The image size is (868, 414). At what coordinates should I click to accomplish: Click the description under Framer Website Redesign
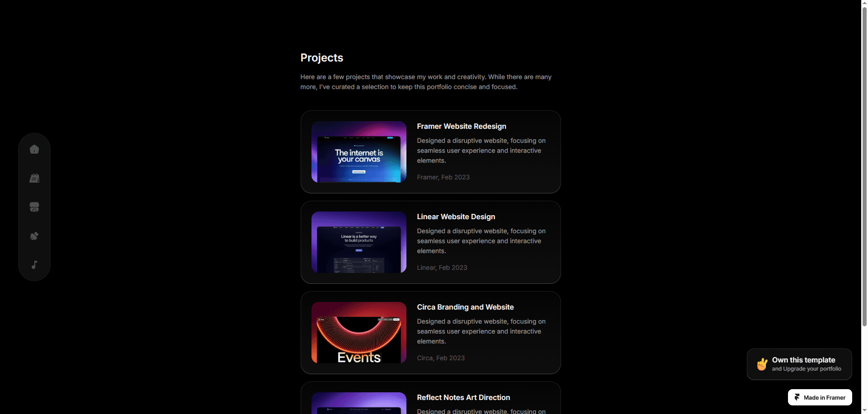(481, 151)
